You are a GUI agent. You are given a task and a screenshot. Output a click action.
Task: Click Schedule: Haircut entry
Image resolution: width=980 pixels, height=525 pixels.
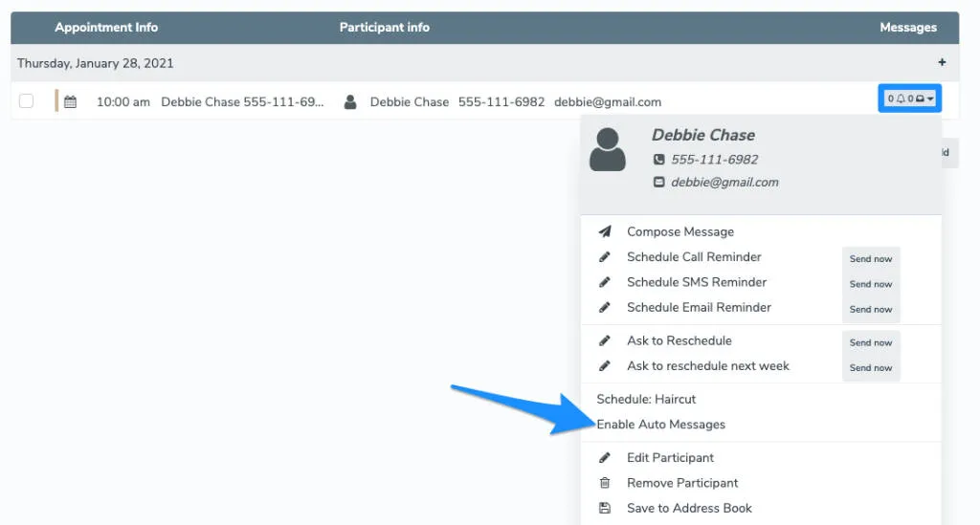coord(646,399)
